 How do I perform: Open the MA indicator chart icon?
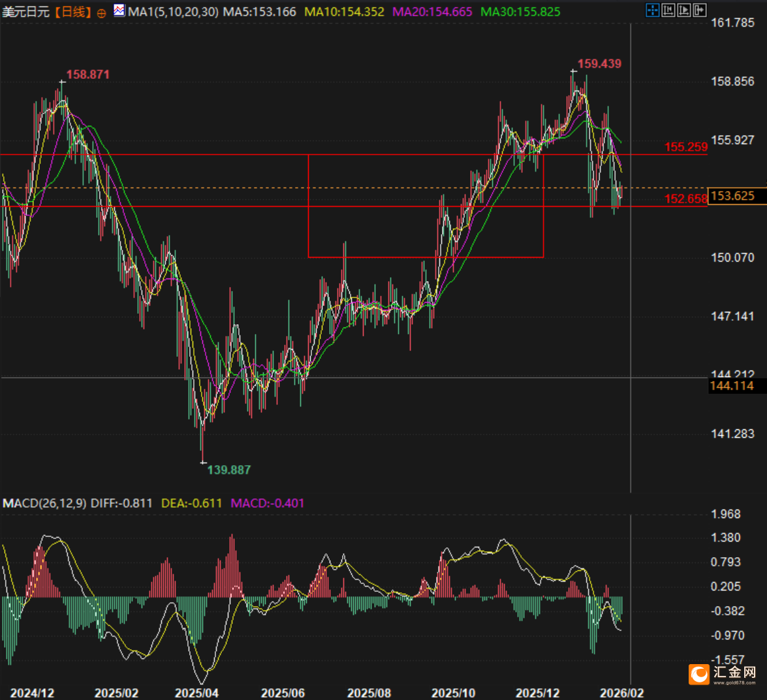(119, 10)
